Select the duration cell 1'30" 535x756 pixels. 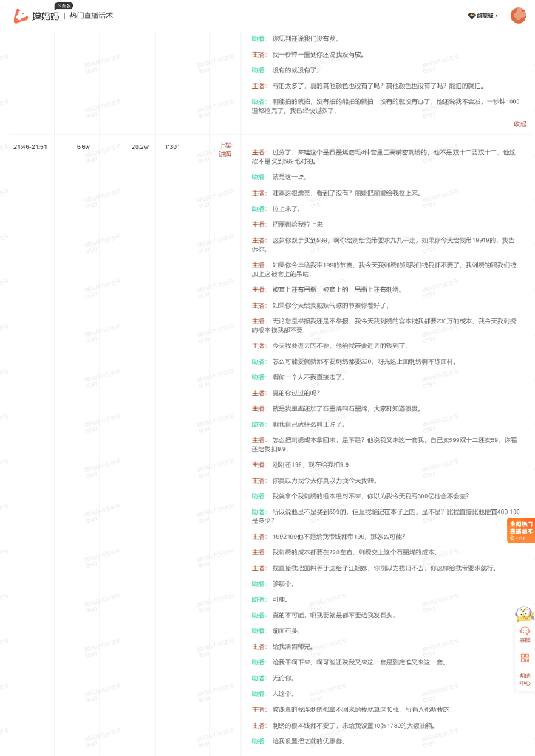click(172, 147)
